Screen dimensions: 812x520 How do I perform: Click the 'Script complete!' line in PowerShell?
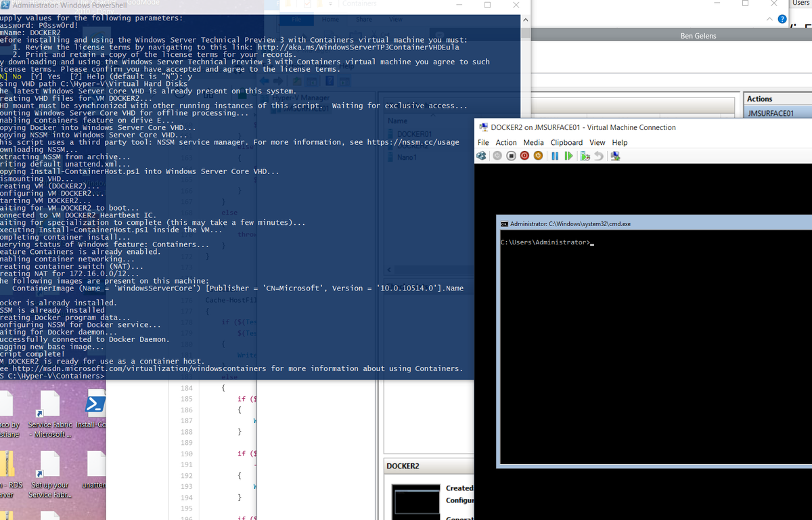(x=32, y=354)
